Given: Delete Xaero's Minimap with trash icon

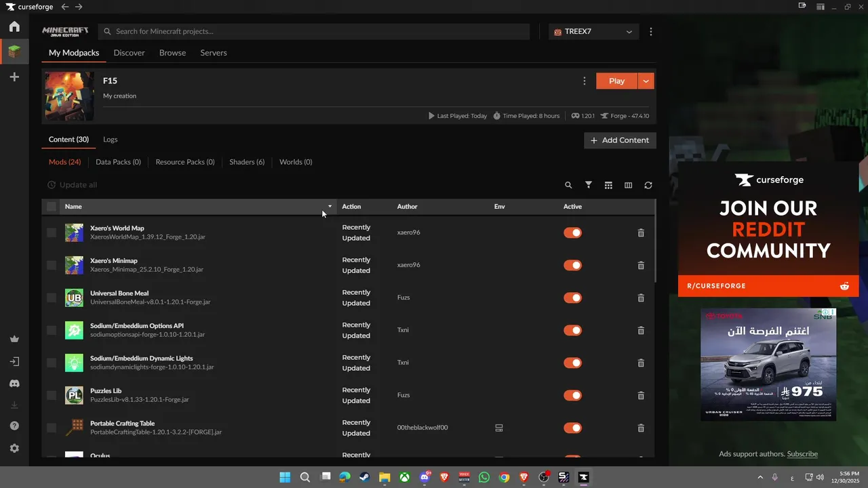Looking at the screenshot, I should click(x=641, y=265).
